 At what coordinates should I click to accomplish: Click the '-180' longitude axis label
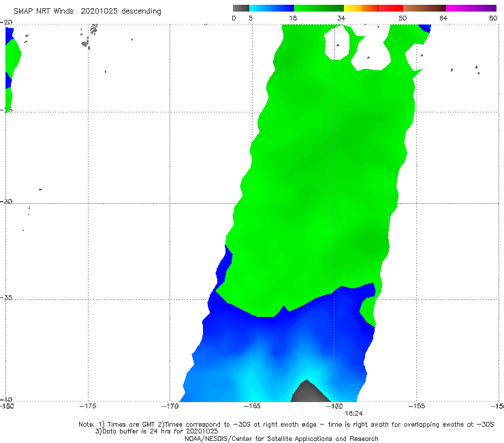click(x=7, y=406)
